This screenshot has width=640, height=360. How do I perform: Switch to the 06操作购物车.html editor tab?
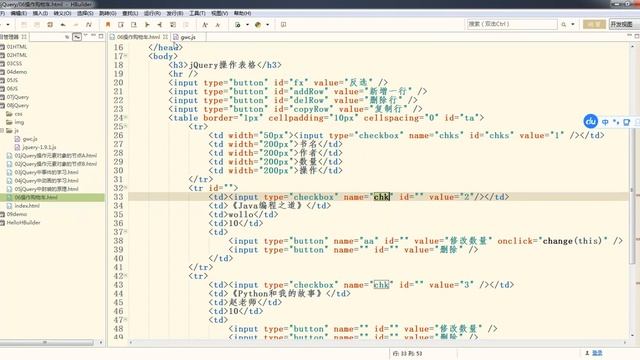(x=139, y=37)
